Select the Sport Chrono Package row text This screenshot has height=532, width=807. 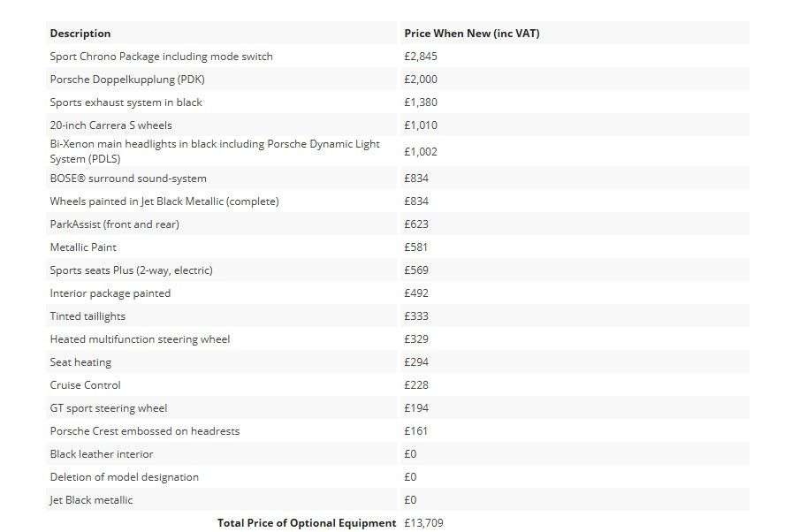pos(161,57)
